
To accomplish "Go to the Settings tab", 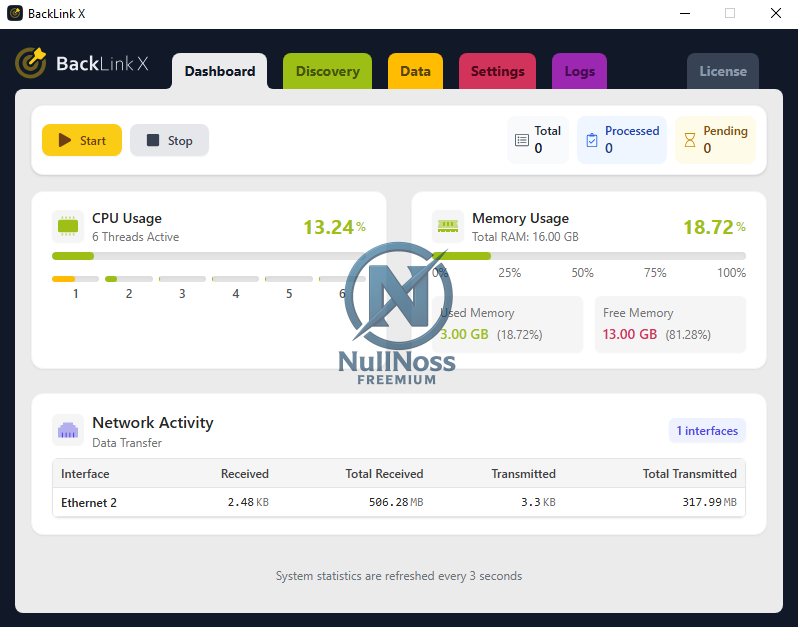I will pyautogui.click(x=497, y=71).
